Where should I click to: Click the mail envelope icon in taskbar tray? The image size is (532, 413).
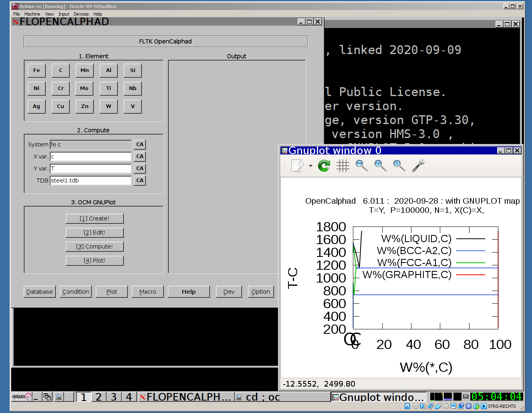(466, 397)
